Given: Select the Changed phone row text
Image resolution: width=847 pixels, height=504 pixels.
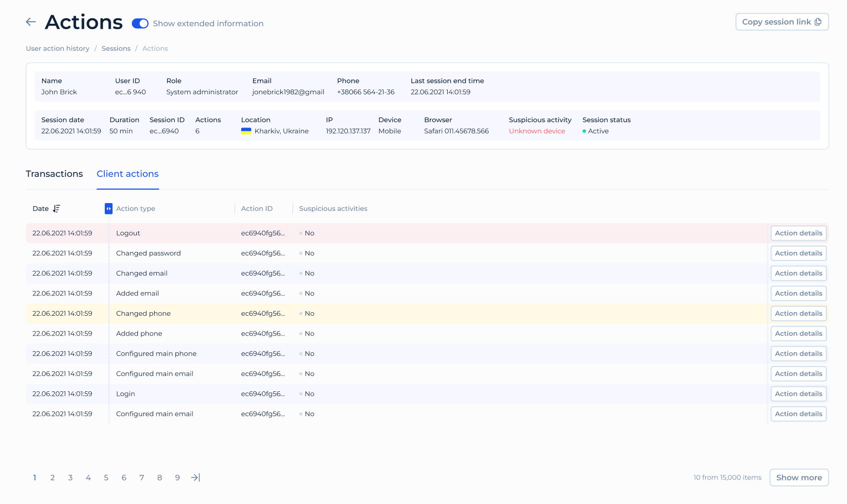Looking at the screenshot, I should pos(143,314).
